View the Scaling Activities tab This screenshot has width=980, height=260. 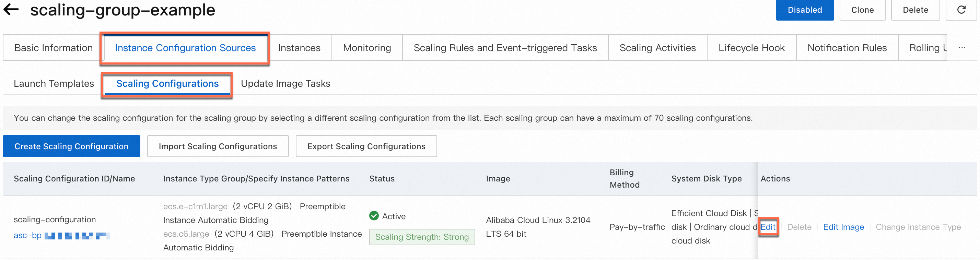pos(657,48)
